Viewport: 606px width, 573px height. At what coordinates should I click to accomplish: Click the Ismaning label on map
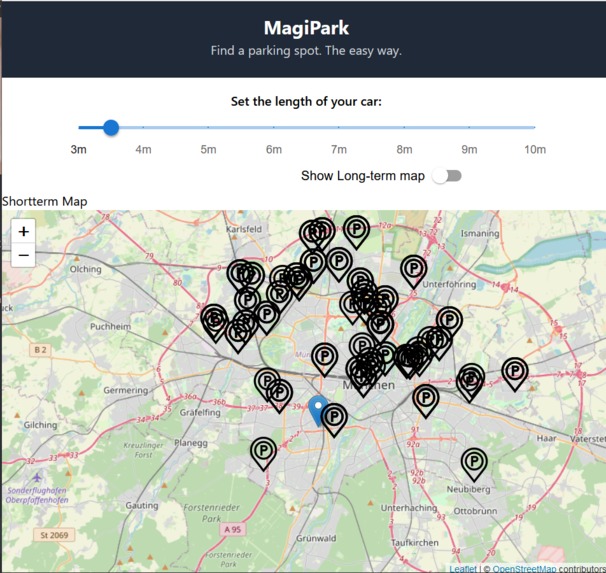click(x=480, y=233)
